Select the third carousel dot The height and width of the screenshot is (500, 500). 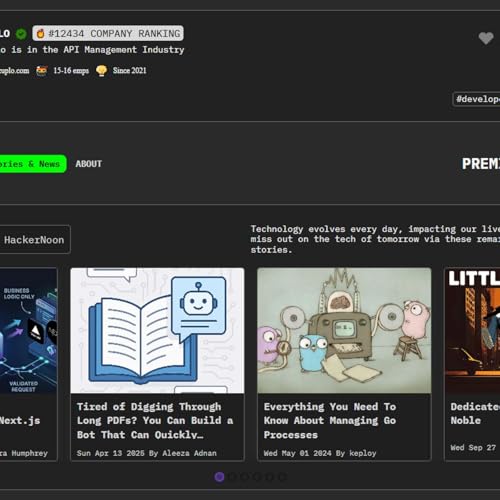pos(244,477)
